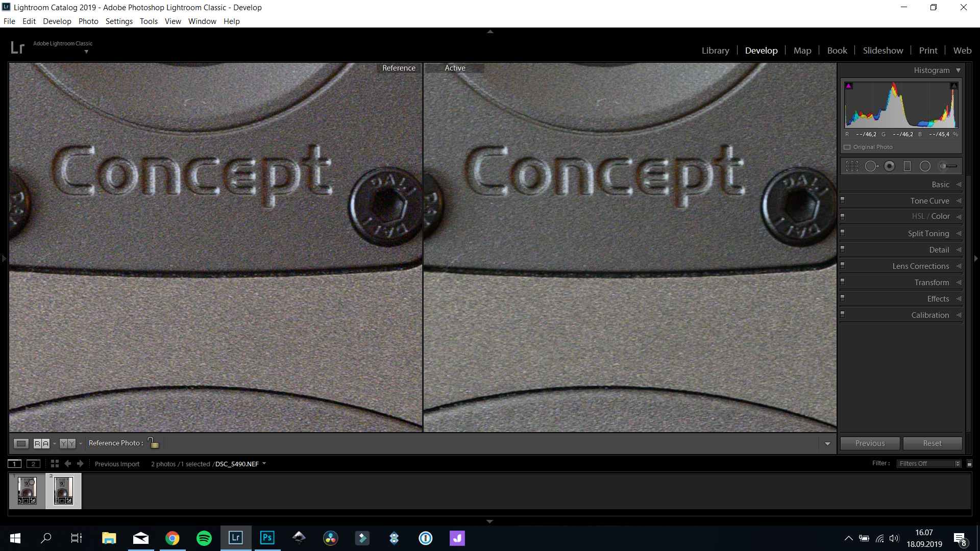Open Photoshop from the taskbar
This screenshot has height=551, width=980.
[267, 538]
